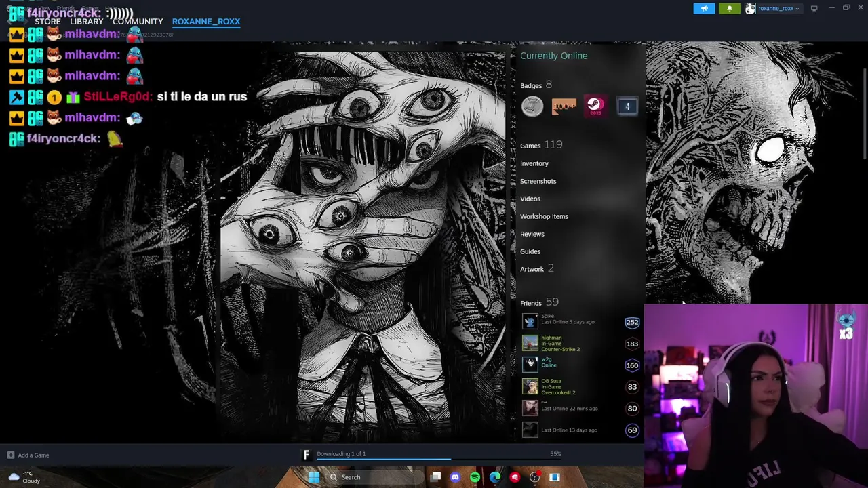Click the Steam 2023 badge
The width and height of the screenshot is (868, 488).
[595, 106]
